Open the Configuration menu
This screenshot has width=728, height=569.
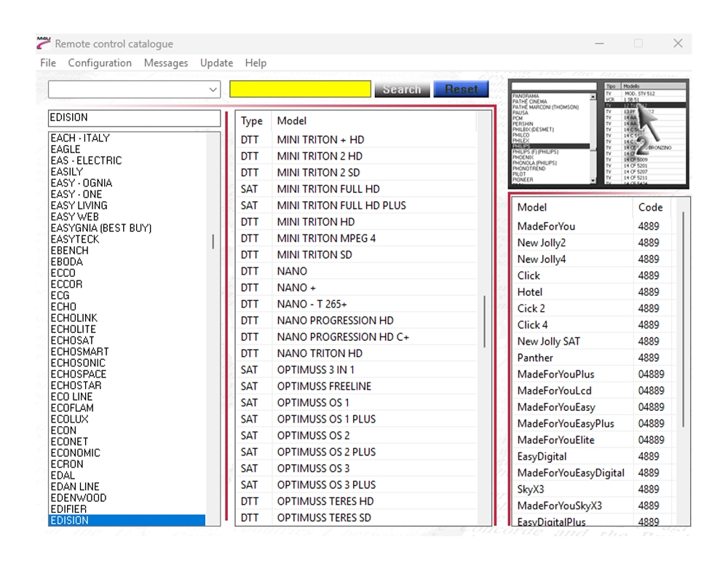coord(100,63)
